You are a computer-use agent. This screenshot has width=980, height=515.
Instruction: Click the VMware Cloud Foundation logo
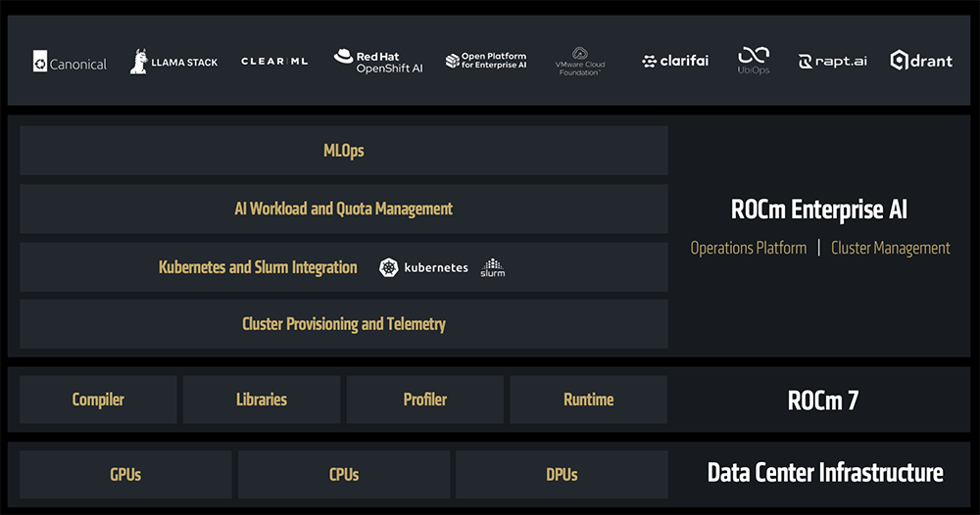pyautogui.click(x=580, y=62)
